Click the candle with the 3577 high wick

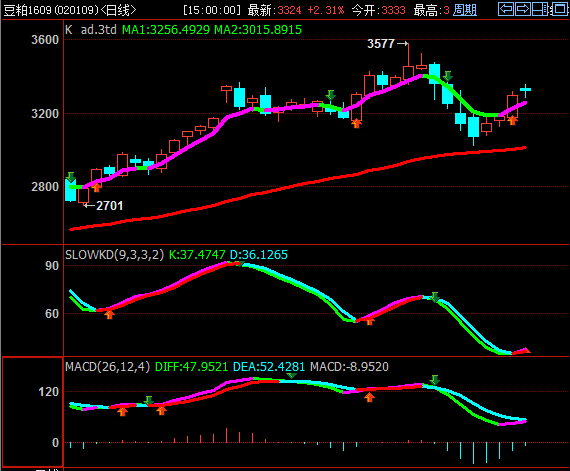coord(408,73)
